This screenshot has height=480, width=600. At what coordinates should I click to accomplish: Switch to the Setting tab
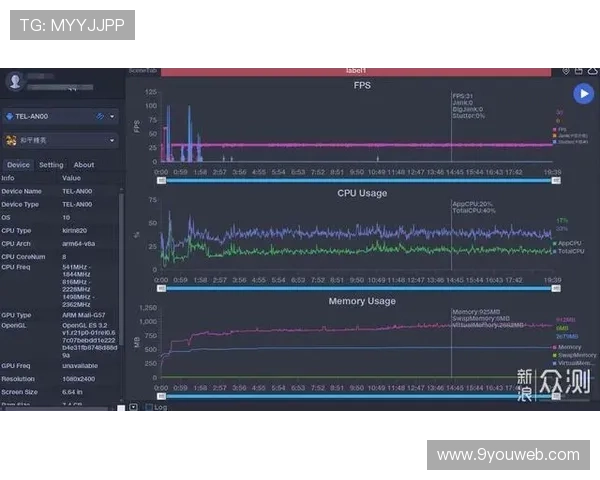[51, 165]
